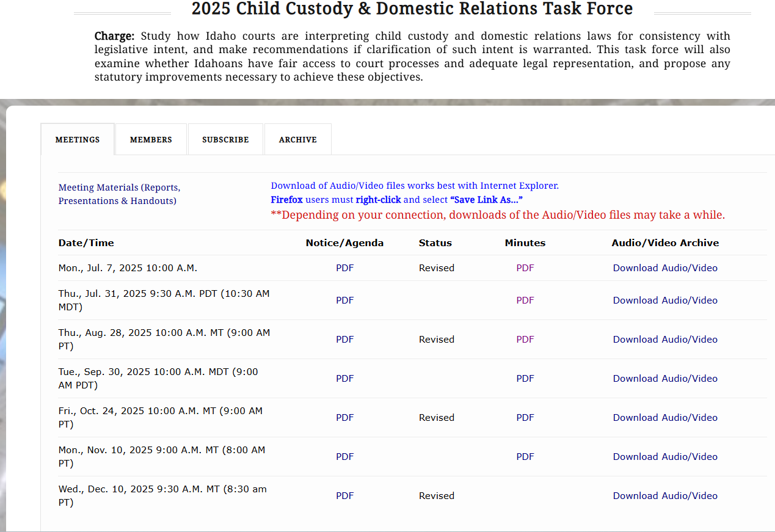This screenshot has width=775, height=532.
Task: Click the Date/Time column header
Action: (86, 243)
